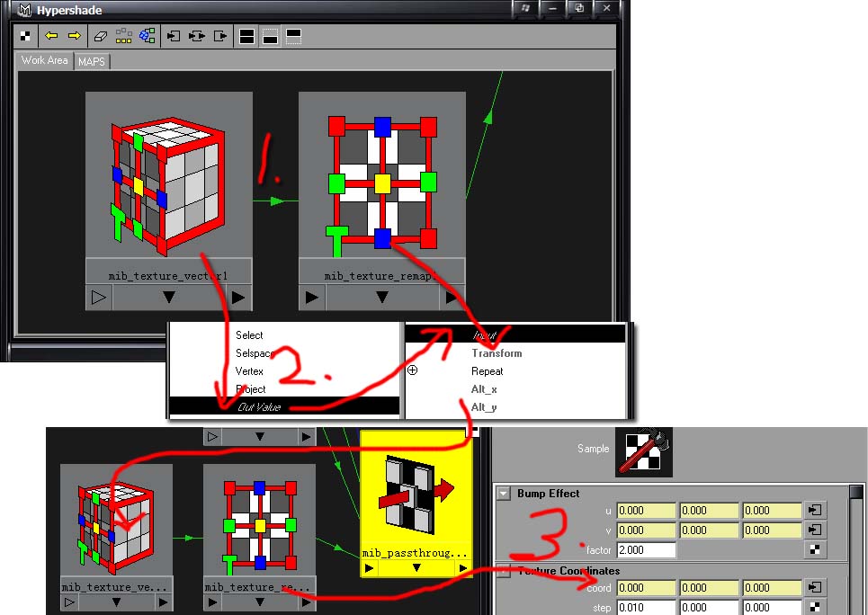This screenshot has height=615, width=868.
Task: Click the attribute editor vertical scrollbar
Action: coord(855,549)
